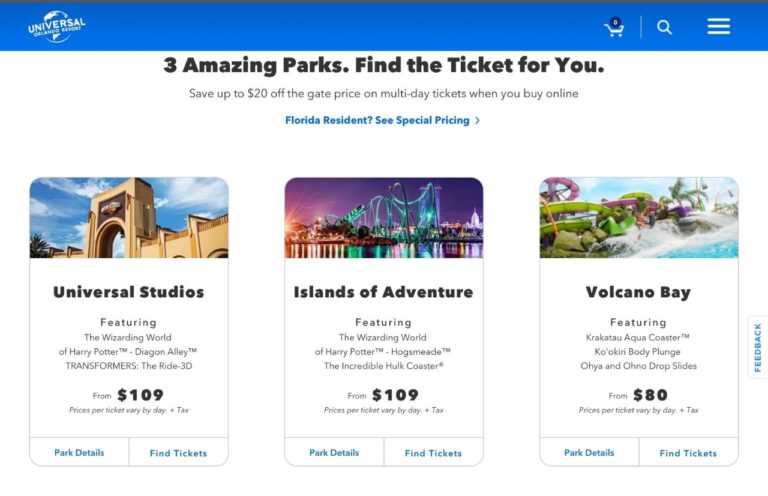
Task: Select the Universal Studios card title
Action: (129, 292)
